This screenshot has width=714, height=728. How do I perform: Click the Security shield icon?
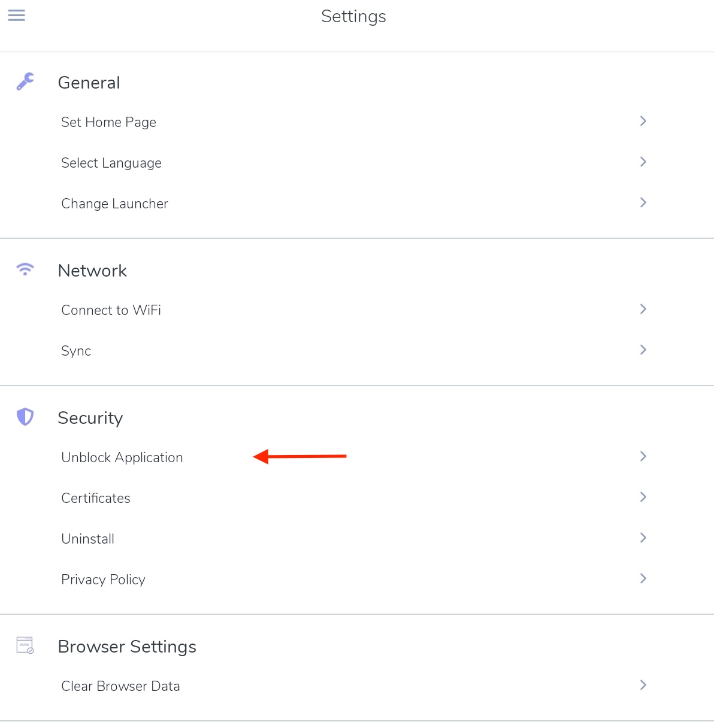point(25,417)
